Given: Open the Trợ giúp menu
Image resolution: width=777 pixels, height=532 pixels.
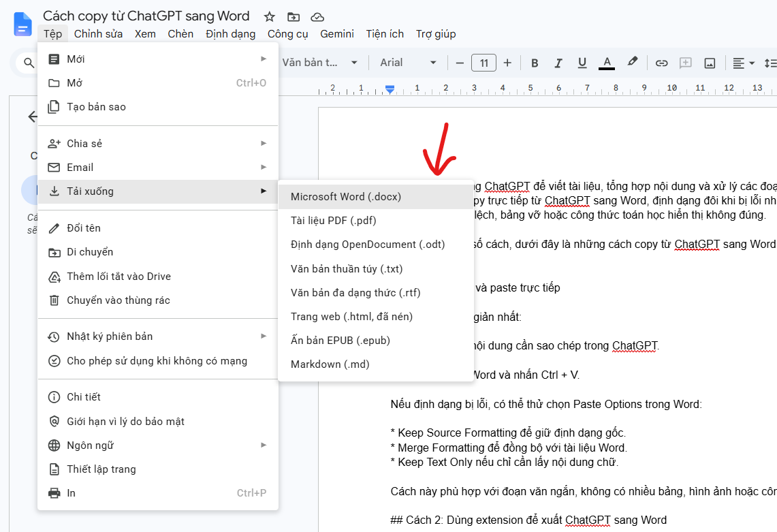Looking at the screenshot, I should coord(436,33).
